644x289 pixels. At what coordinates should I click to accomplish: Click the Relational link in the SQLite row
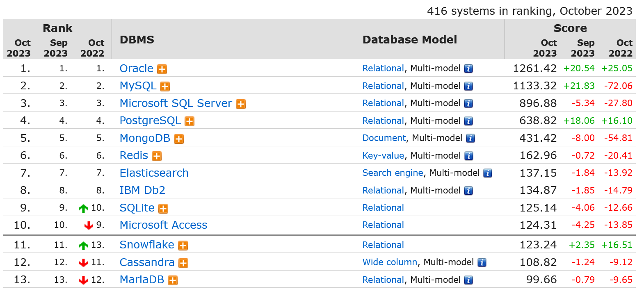tap(383, 208)
